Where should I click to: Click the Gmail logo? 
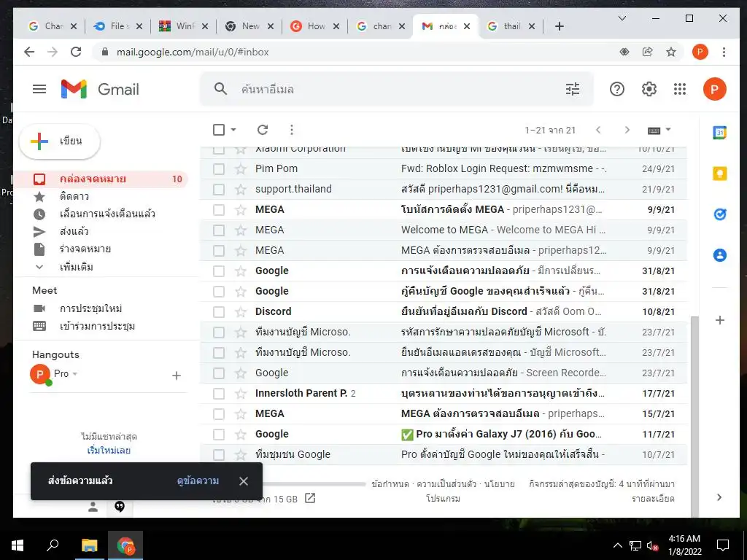[100, 89]
